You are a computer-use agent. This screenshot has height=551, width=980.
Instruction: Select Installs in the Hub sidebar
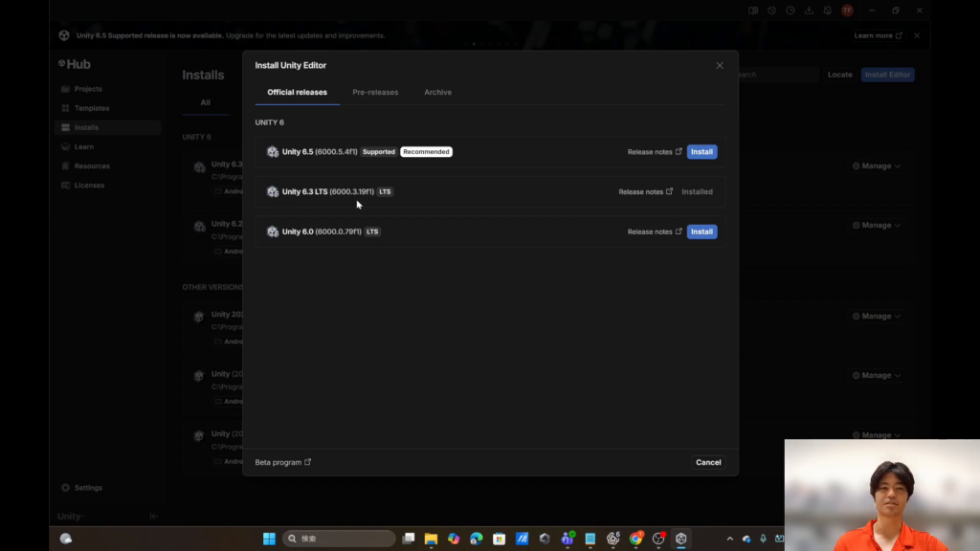click(x=107, y=127)
